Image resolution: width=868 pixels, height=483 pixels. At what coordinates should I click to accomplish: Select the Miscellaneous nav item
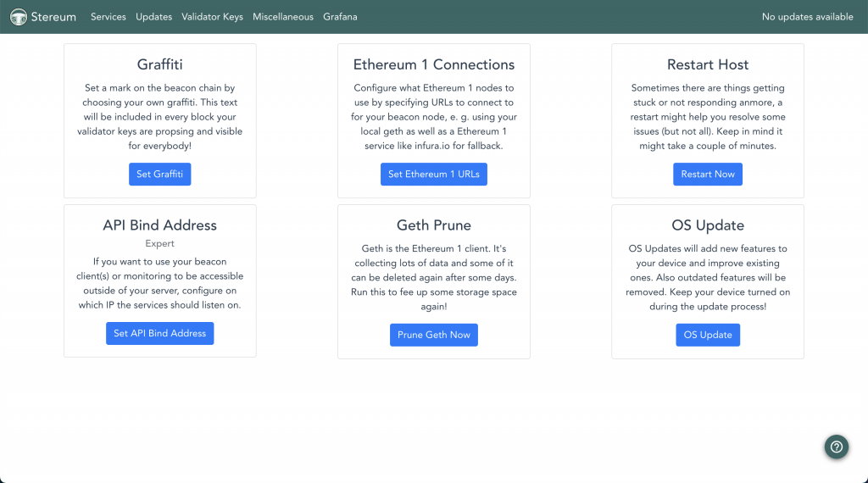click(x=283, y=17)
